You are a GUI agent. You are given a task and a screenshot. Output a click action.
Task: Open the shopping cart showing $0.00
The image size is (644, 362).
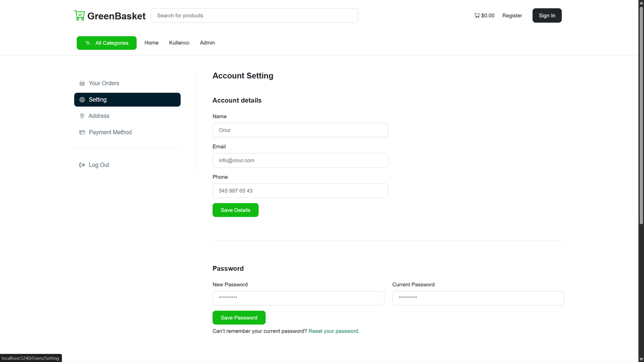click(x=484, y=16)
